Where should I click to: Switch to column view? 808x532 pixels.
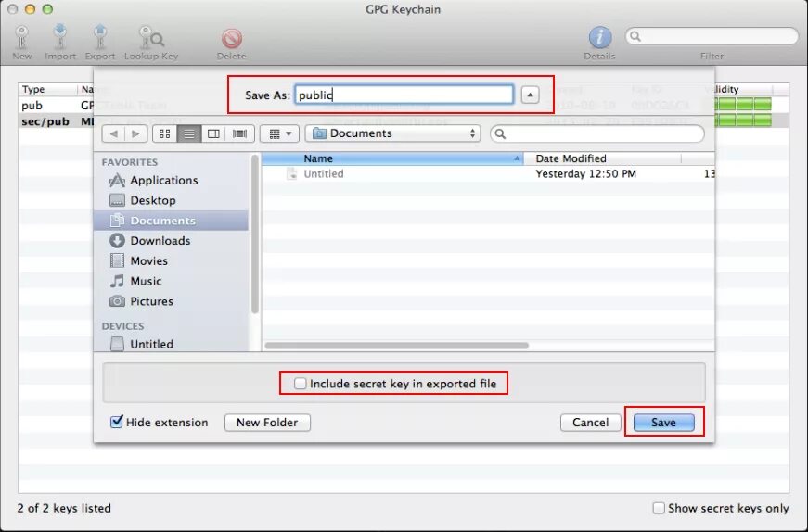coord(213,133)
